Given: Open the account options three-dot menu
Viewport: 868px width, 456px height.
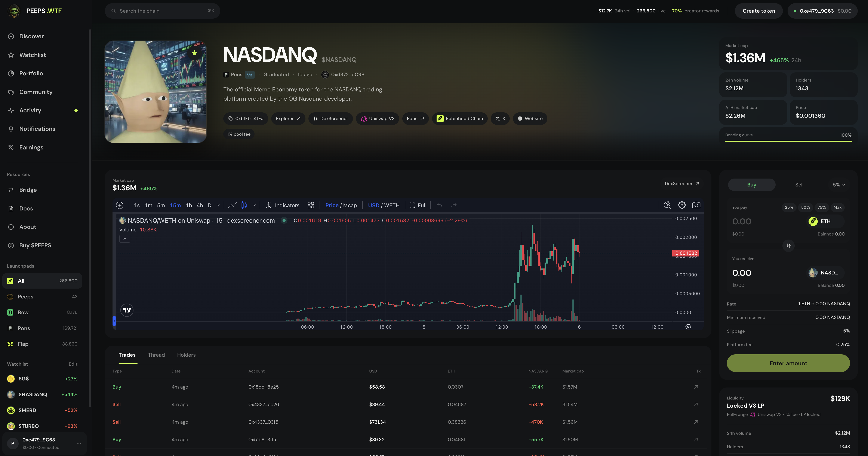Looking at the screenshot, I should coord(79,443).
